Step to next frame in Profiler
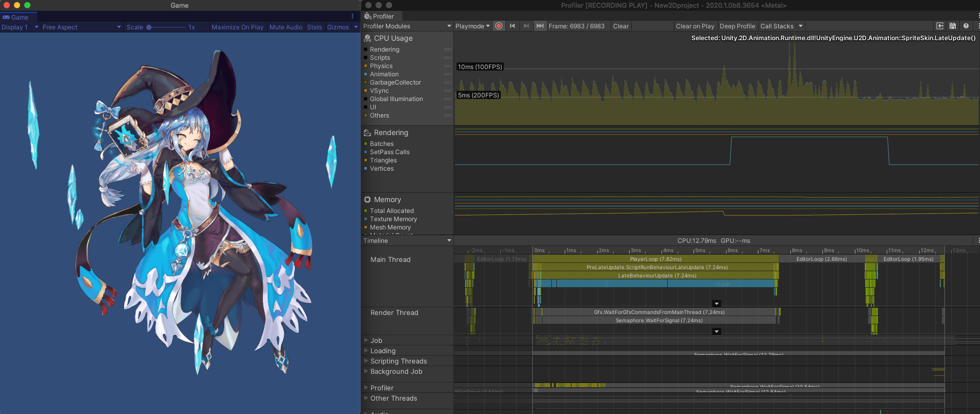The image size is (980, 414). 526,26
